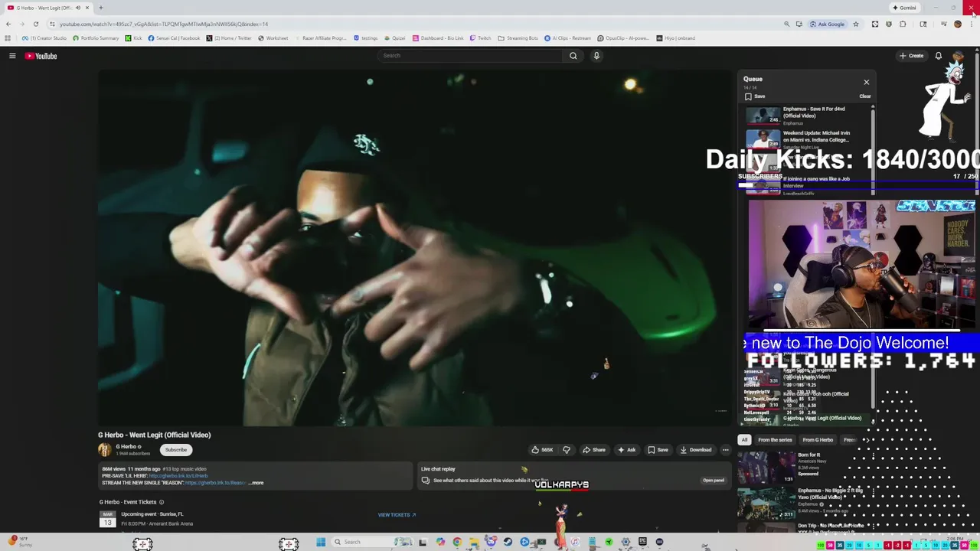980x551 pixels.
Task: Select the All filter chip
Action: (x=744, y=440)
